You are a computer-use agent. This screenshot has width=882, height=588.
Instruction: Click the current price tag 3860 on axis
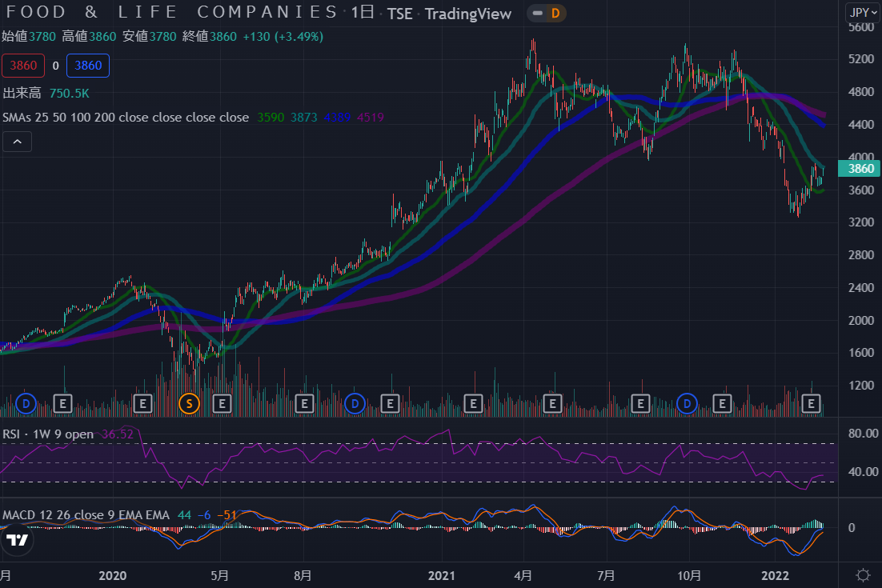860,169
